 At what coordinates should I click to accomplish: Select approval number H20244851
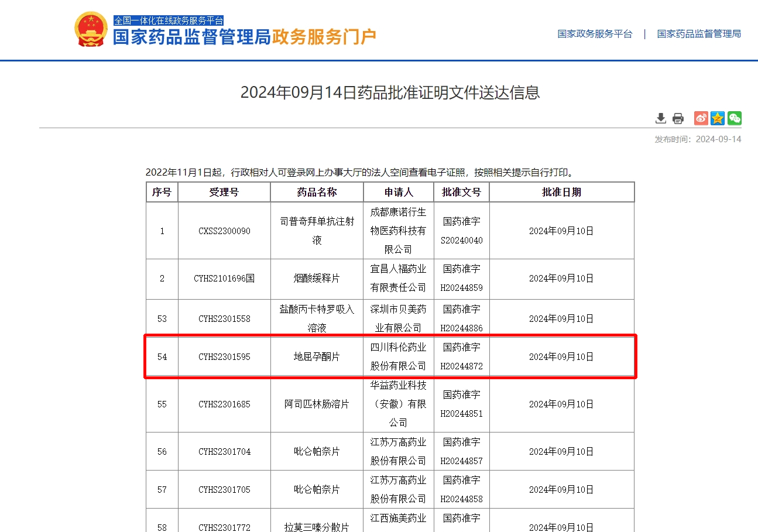[462, 414]
